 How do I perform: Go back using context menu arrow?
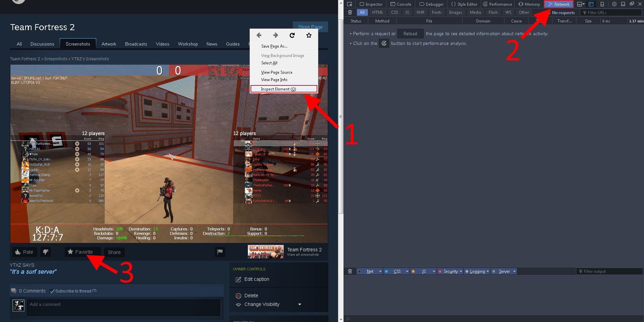click(259, 35)
